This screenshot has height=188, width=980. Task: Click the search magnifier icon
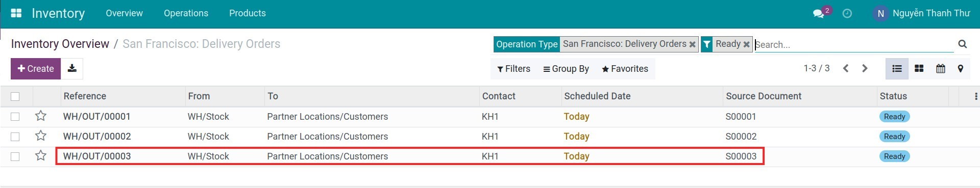tap(963, 44)
